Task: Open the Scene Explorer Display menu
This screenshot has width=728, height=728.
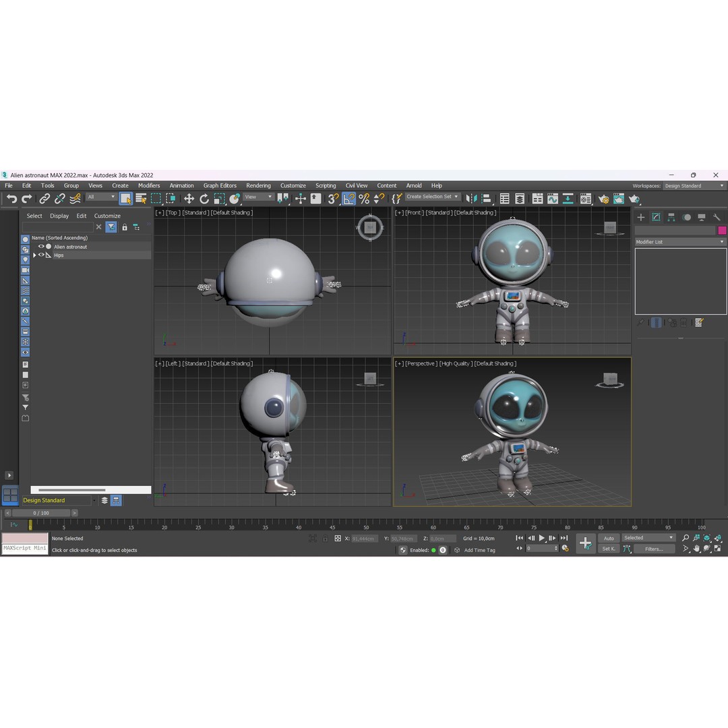Action: [x=59, y=216]
